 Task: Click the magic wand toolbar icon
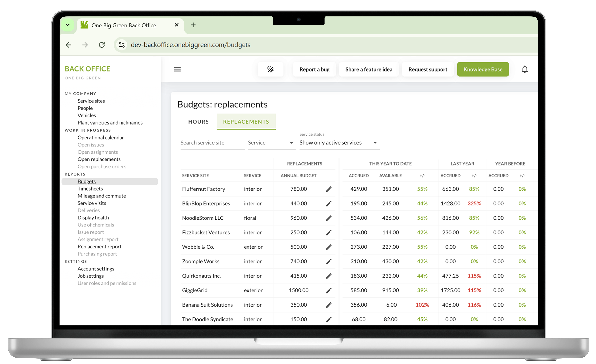coord(270,69)
